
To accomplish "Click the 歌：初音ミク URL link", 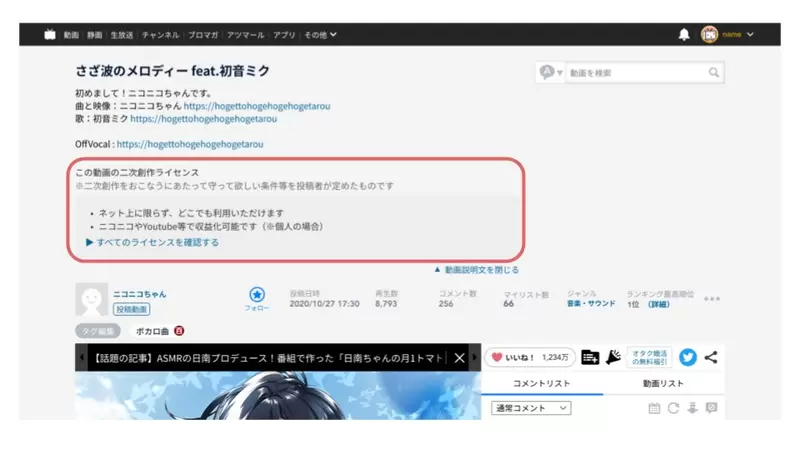I will coord(204,119).
